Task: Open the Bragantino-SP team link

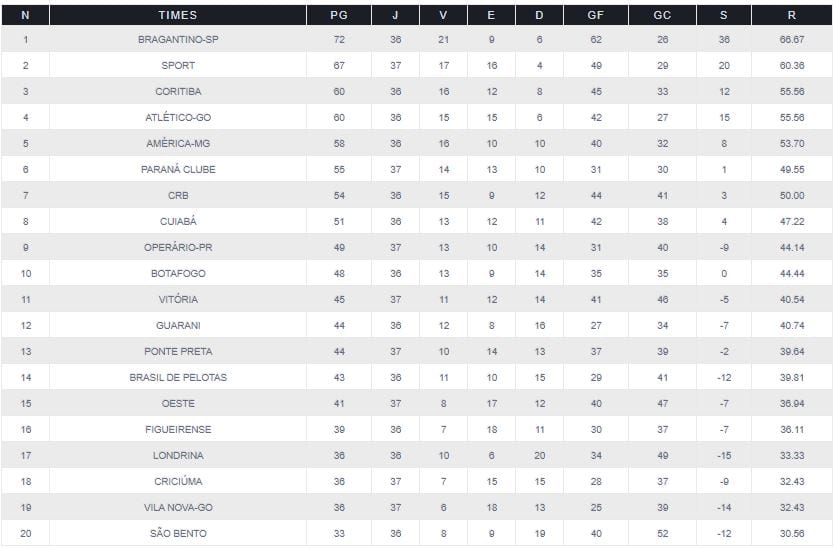Action: [x=178, y=40]
